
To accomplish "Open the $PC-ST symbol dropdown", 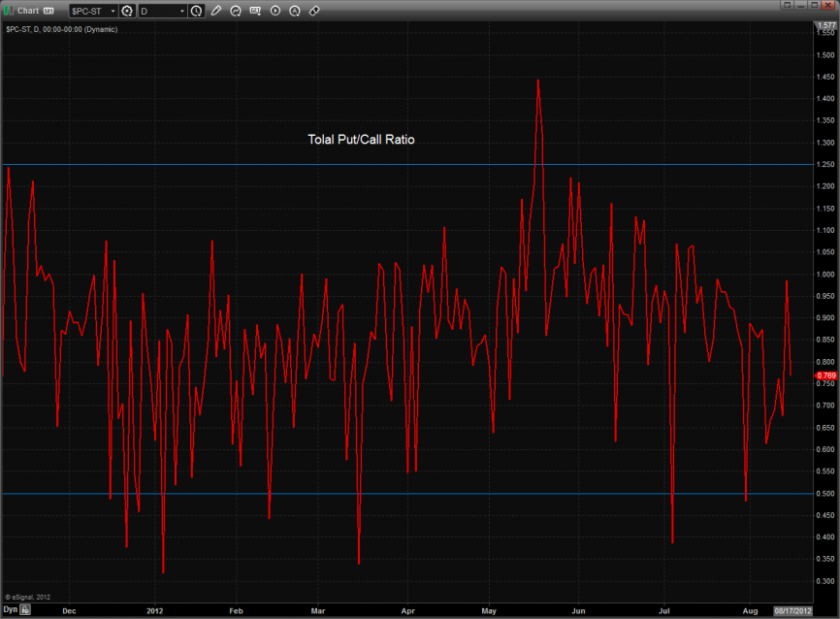I will click(x=92, y=11).
